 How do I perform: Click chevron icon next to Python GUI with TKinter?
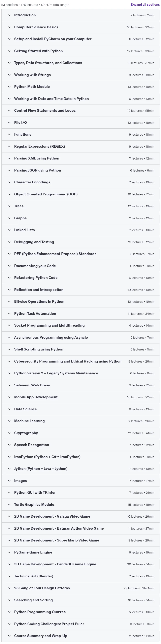[9, 493]
